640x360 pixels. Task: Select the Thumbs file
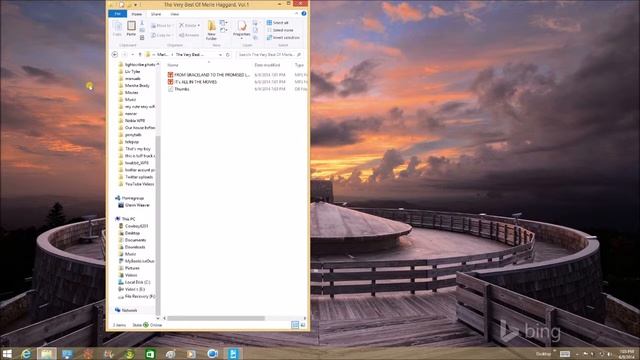[178, 89]
